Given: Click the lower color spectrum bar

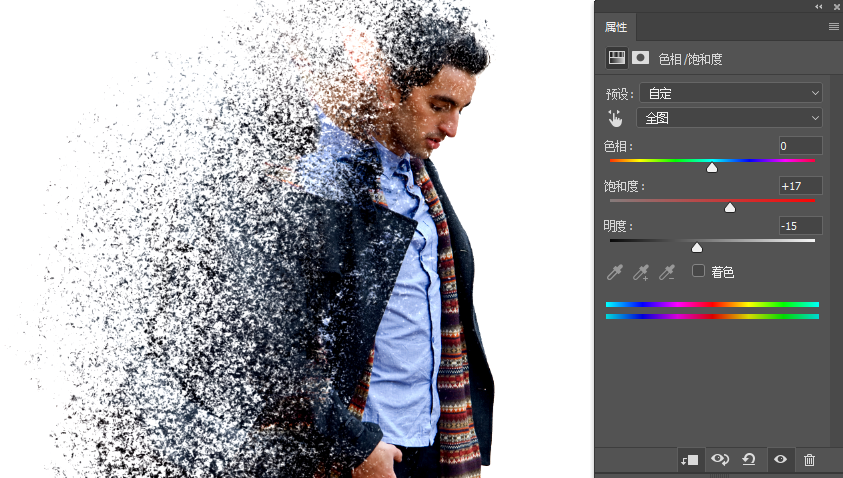Looking at the screenshot, I should [x=712, y=317].
